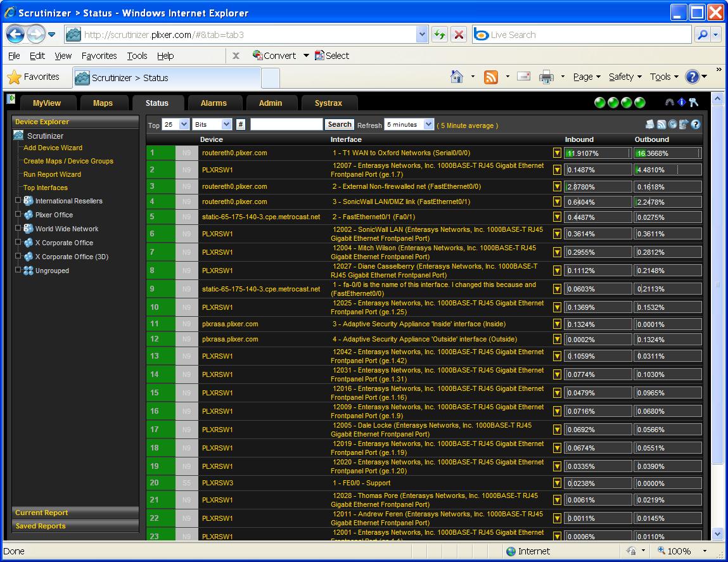Click the IE help question mark icon
This screenshot has height=562, width=728.
(x=692, y=77)
